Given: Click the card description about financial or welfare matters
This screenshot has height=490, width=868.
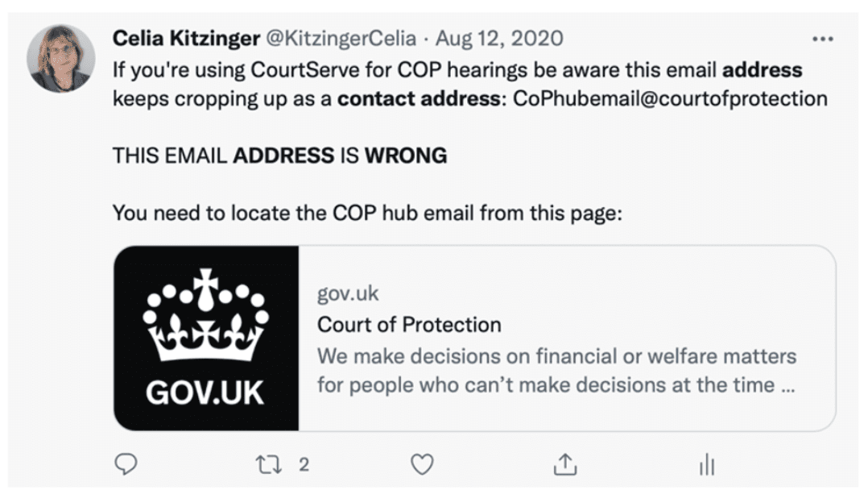Looking at the screenshot, I should 557,370.
